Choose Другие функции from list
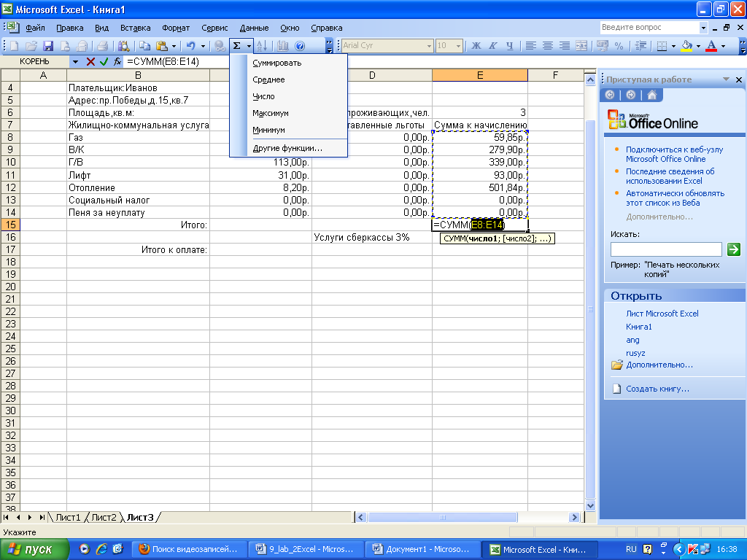Screen dimensions: 747x560 287,148
